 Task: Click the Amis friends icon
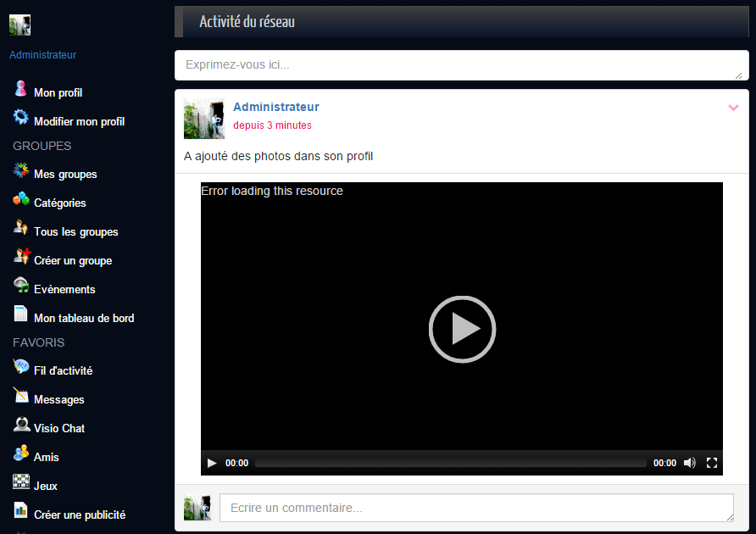coord(20,453)
